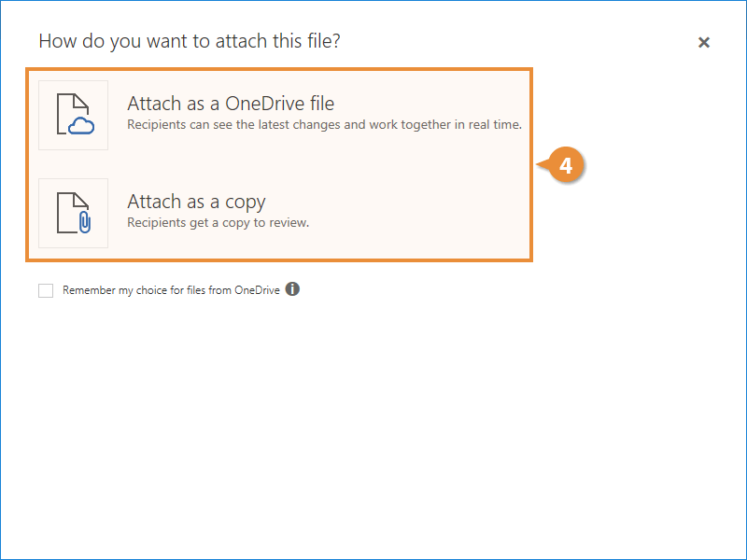Click the cloud symbol on the OneDrive icon
Image resolution: width=747 pixels, height=560 pixels.
(82, 128)
